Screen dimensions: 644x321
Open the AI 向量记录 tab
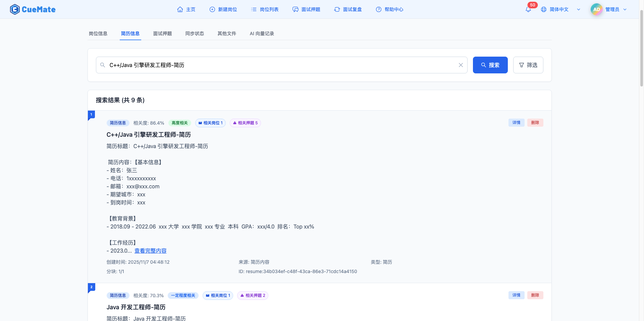(x=262, y=34)
